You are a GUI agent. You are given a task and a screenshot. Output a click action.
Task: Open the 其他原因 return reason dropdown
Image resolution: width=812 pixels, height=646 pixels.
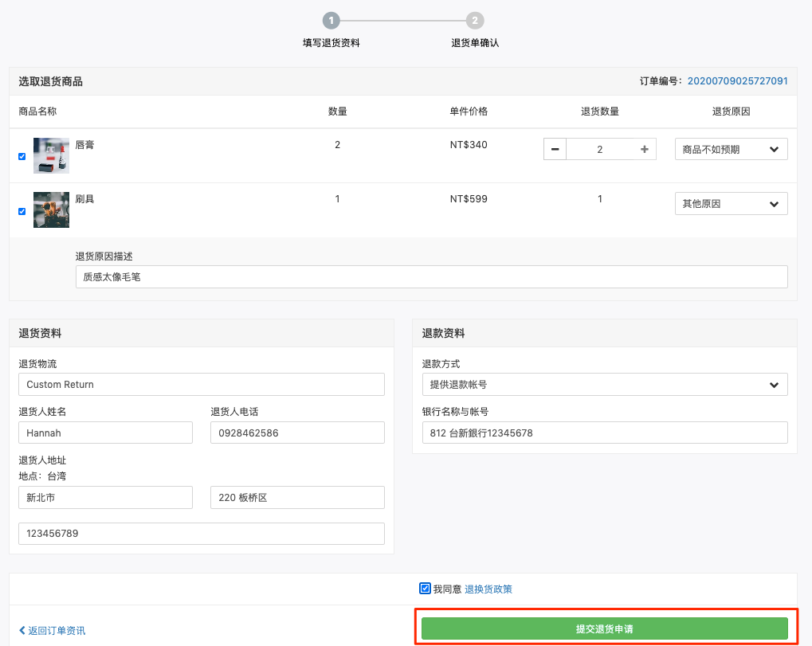pyautogui.click(x=732, y=203)
